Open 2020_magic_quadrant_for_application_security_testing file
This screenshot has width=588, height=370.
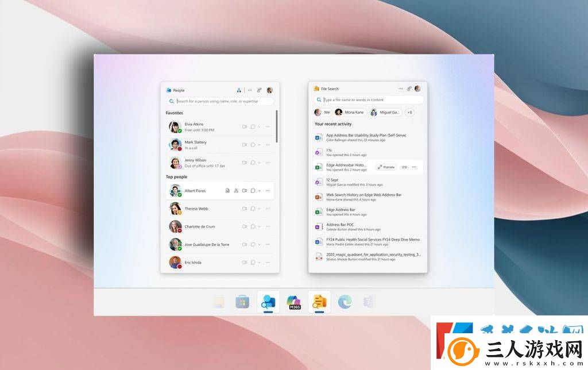[x=368, y=257]
